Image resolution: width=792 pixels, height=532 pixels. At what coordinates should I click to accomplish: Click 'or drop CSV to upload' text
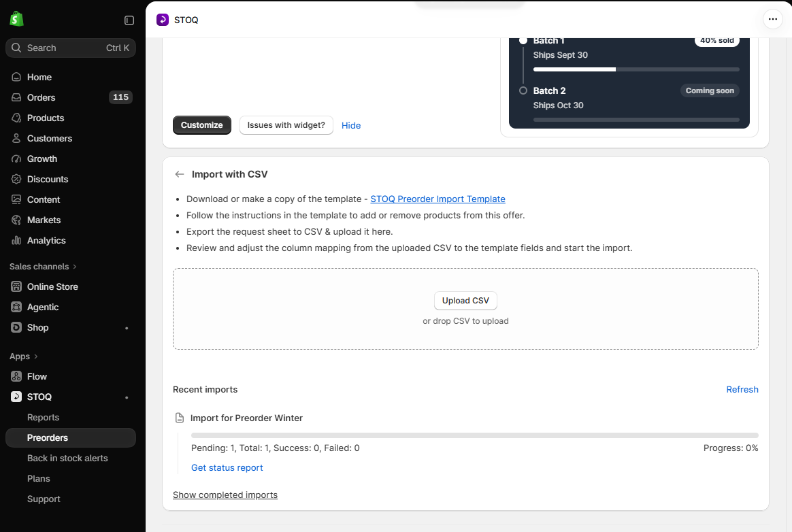pos(465,321)
